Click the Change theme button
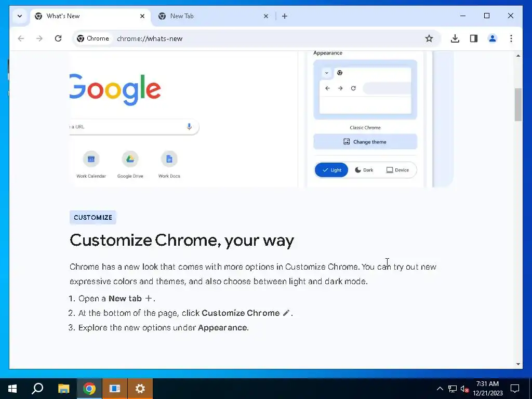The image size is (532, 399). pos(365,141)
